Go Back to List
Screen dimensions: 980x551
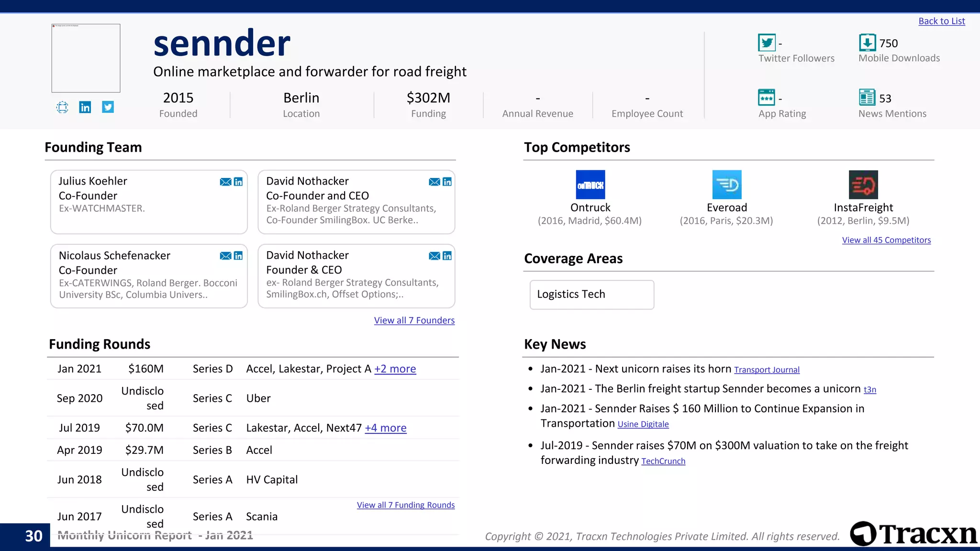[x=942, y=21]
